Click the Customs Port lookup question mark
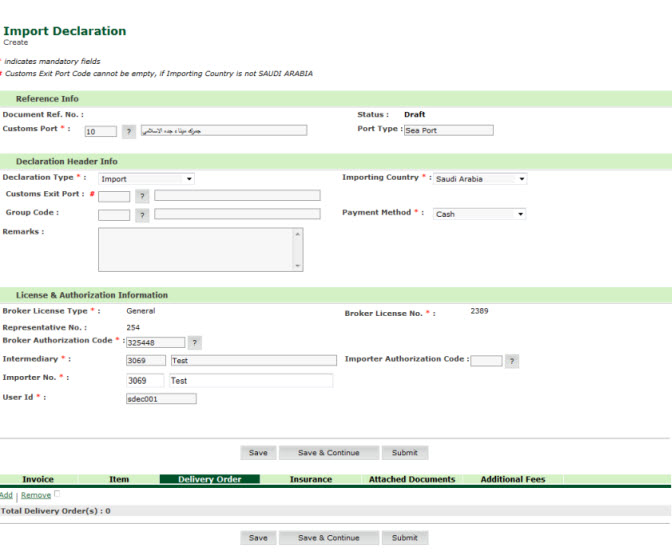The image size is (672, 554). tap(128, 131)
